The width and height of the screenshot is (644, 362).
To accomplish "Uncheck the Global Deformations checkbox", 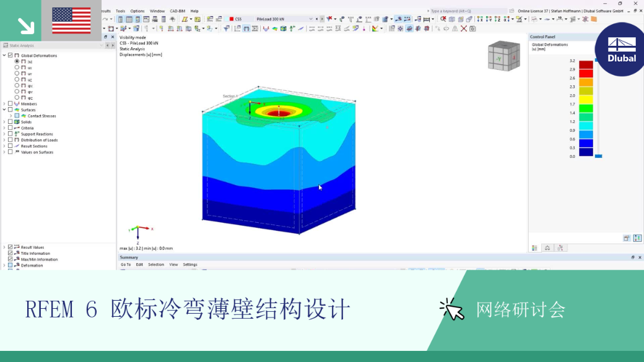I will pos(11,55).
